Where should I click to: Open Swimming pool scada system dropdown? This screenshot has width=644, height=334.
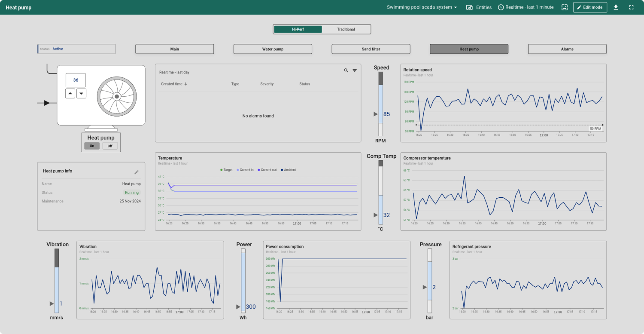[x=422, y=7]
